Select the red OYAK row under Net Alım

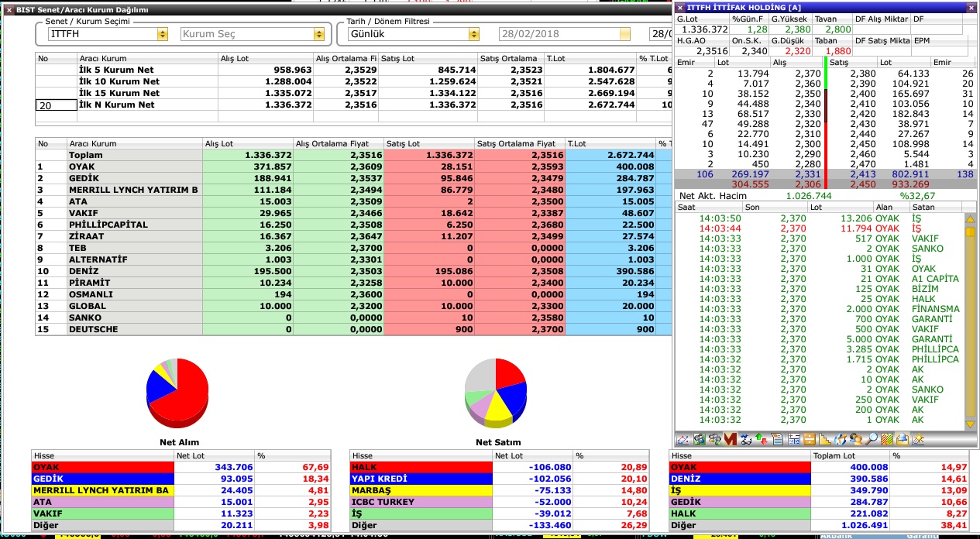point(181,467)
